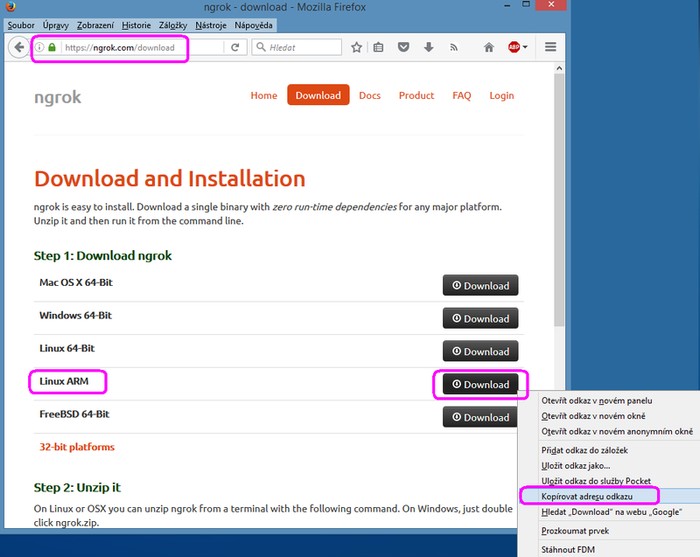Click the vertical scrollbar thumb
This screenshot has width=700, height=557.
(559, 200)
